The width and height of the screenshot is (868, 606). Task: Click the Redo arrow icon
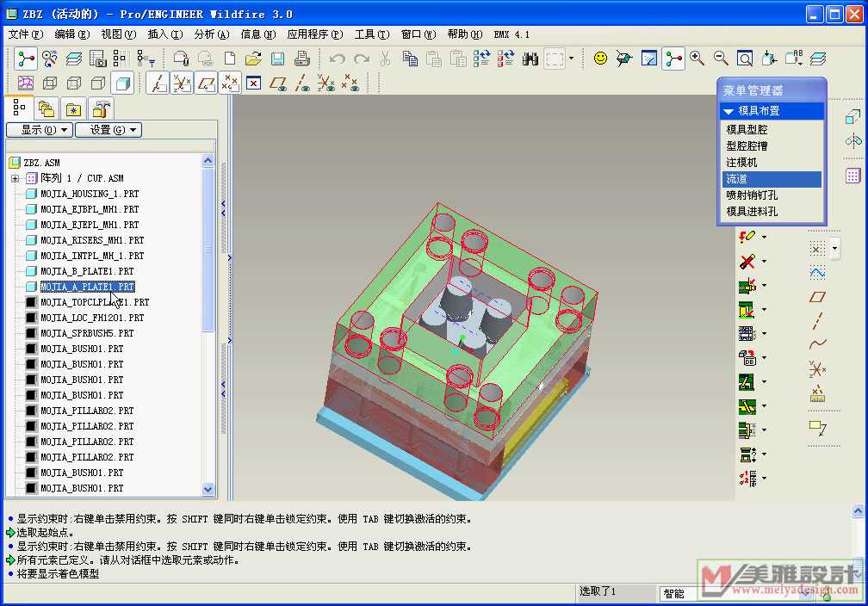coord(362,59)
